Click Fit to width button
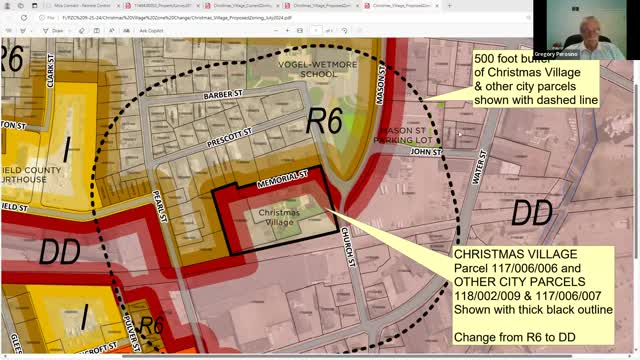640x360 pixels. pos(300,31)
